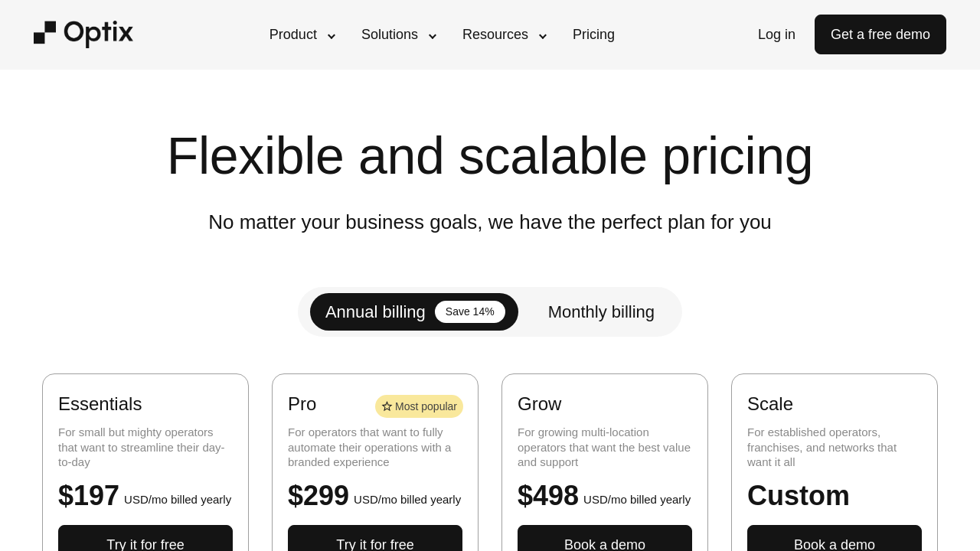980x551 pixels.
Task: Select Annual billing option
Action: point(375,312)
